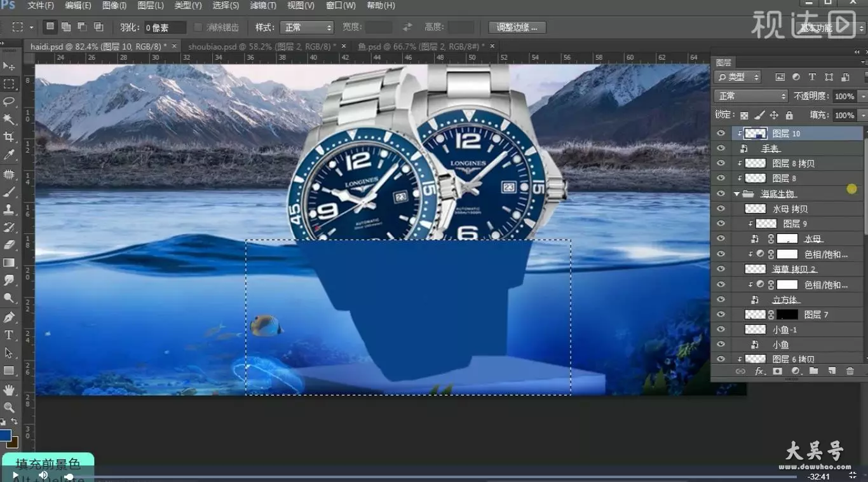Hide the 小鱼 -1 layer
The height and width of the screenshot is (482, 868).
(721, 329)
